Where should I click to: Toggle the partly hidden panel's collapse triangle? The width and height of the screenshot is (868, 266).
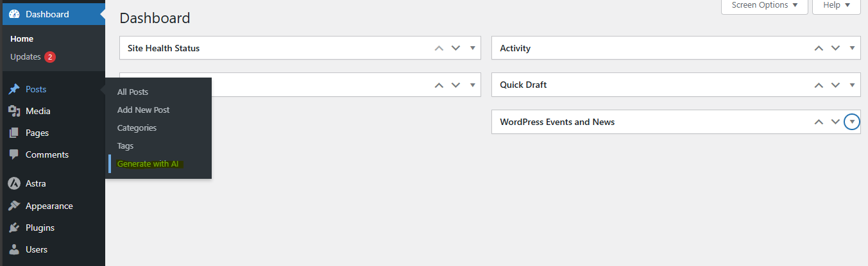pyautogui.click(x=472, y=85)
